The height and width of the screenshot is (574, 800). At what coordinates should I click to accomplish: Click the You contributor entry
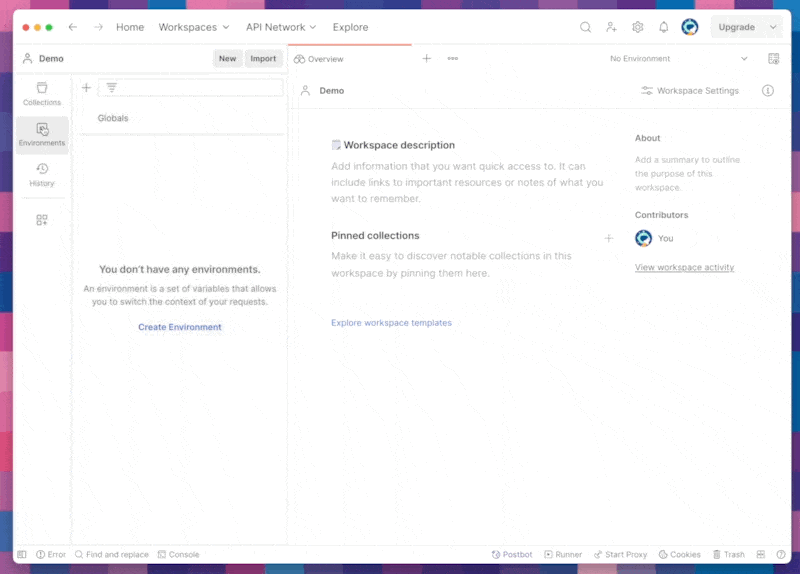pyautogui.click(x=654, y=238)
